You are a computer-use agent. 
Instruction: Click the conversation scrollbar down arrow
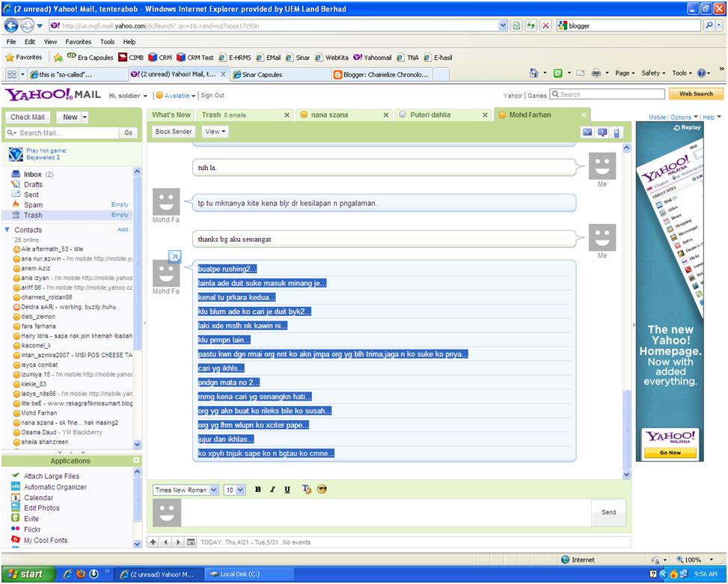click(x=626, y=475)
